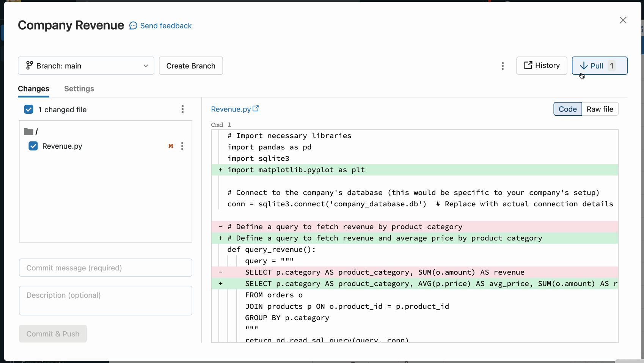Open the kebab menu left of History
644x363 pixels.
(x=502, y=66)
